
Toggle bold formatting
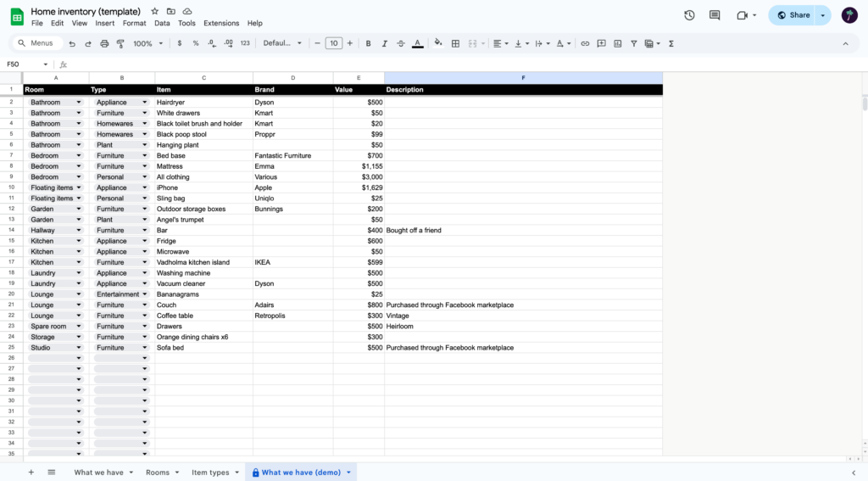click(368, 43)
